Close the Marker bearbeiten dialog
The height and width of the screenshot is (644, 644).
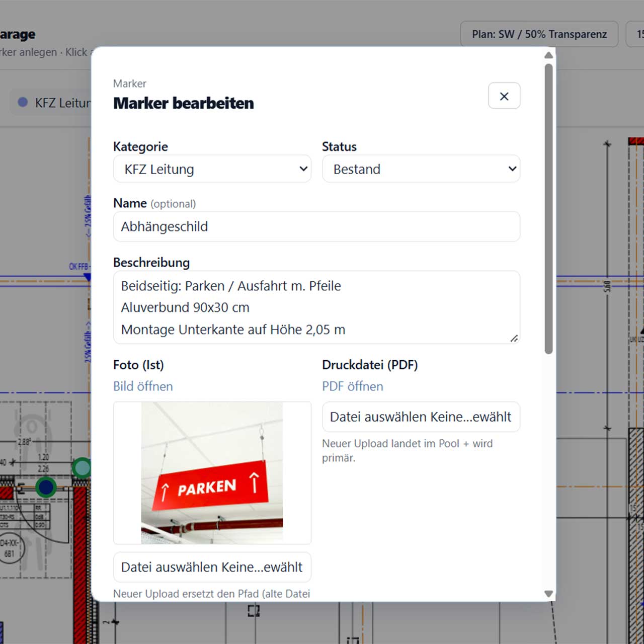tap(504, 96)
